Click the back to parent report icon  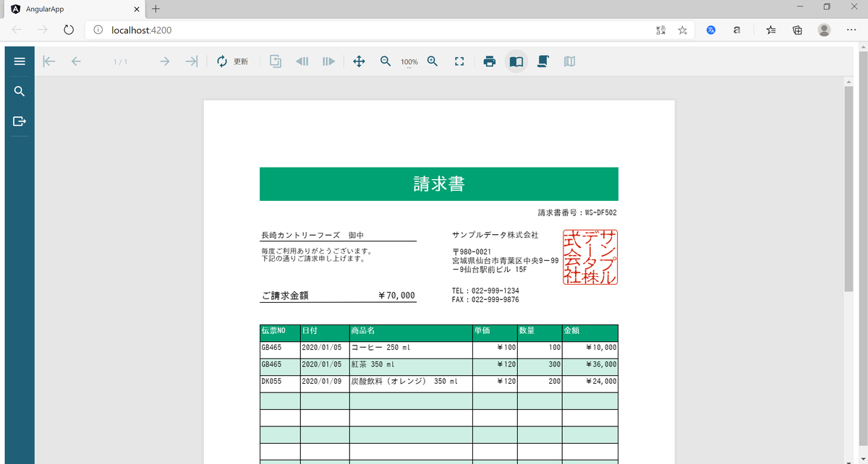[x=276, y=61]
